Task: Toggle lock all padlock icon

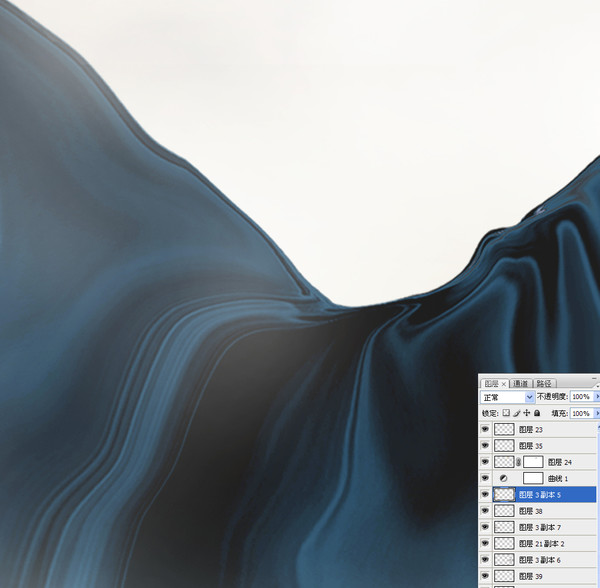Action: coord(537,413)
